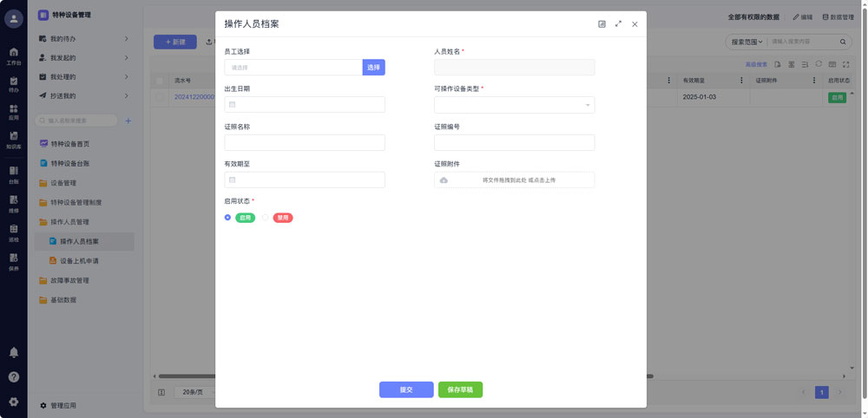The height and width of the screenshot is (418, 868).
Task: Select the 禁用 radio option
Action: point(266,218)
